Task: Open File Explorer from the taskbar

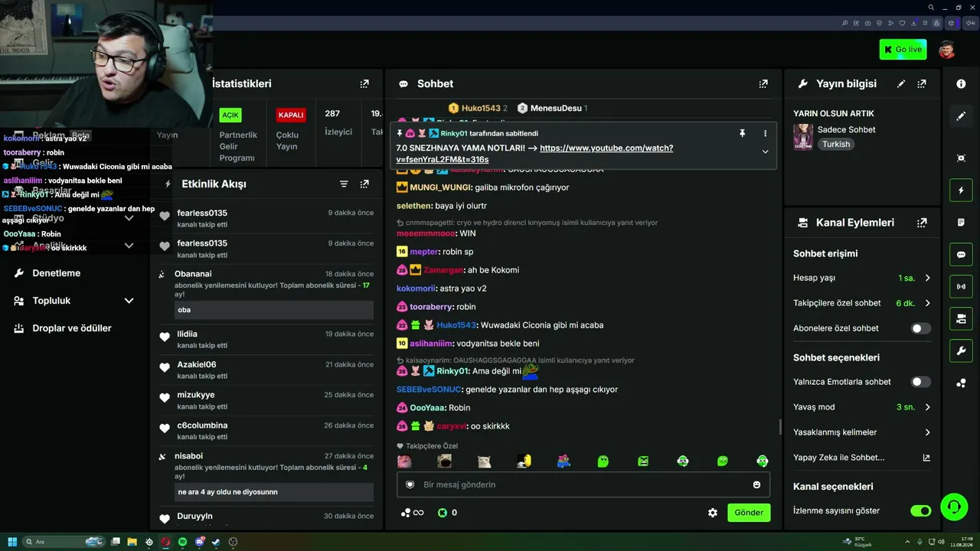Action: 132,542
